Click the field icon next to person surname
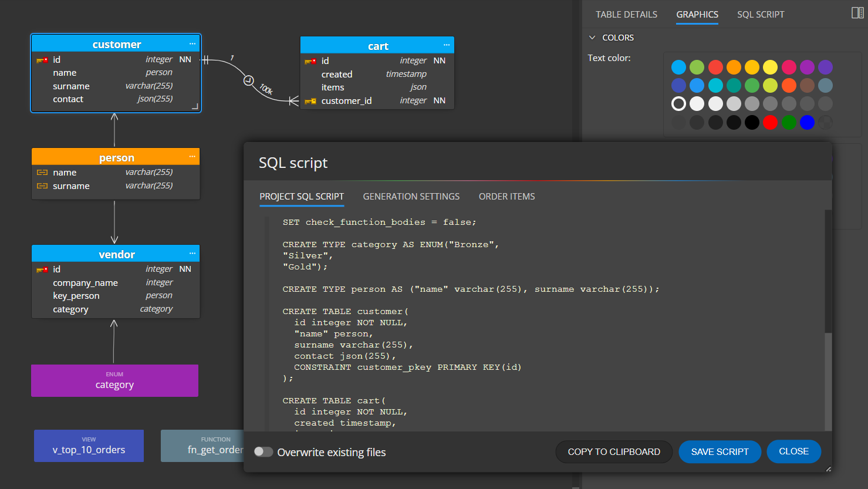The height and width of the screenshot is (489, 868). click(x=42, y=186)
